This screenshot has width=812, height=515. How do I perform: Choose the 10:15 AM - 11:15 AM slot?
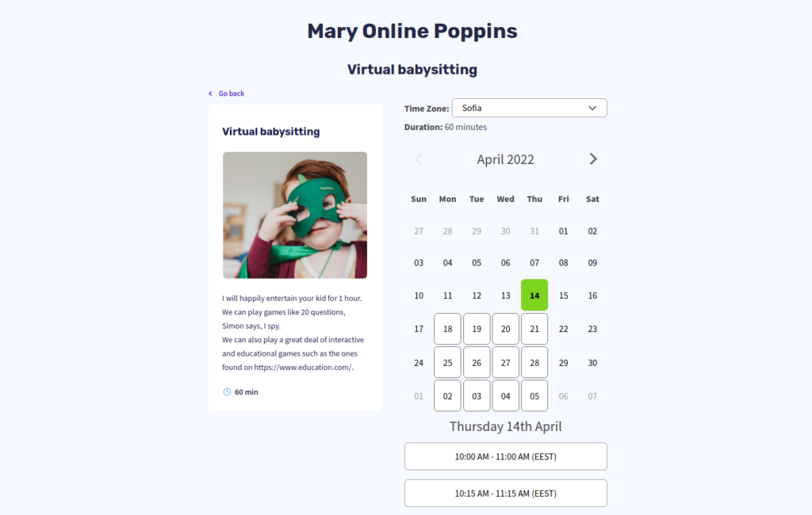point(505,494)
